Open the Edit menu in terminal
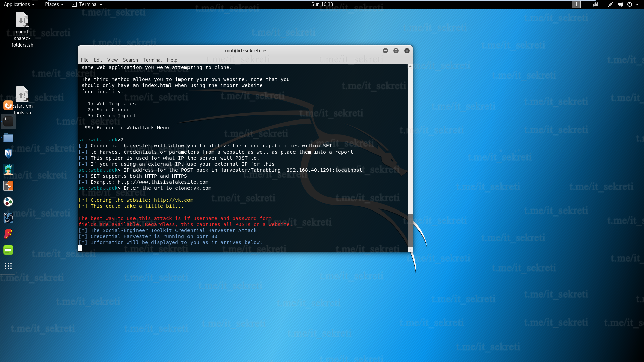Image resolution: width=644 pixels, height=362 pixels. 98,60
